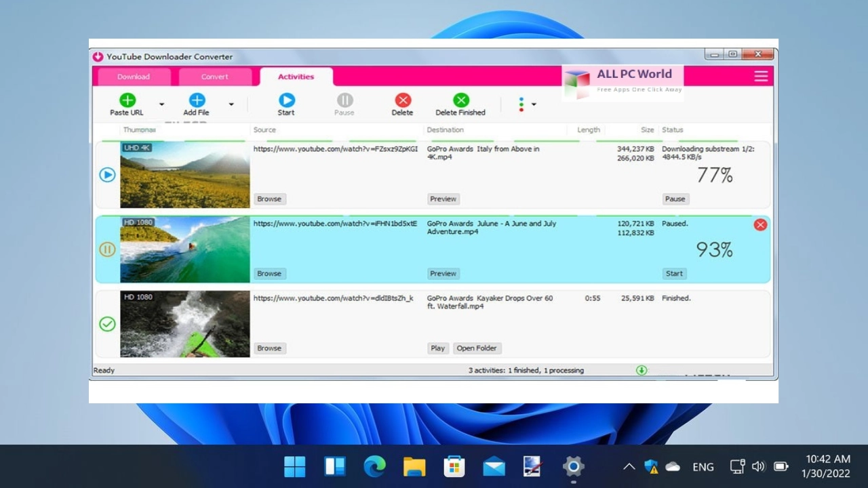Expand the Add File dropdown arrow
868x488 pixels.
[x=231, y=104]
